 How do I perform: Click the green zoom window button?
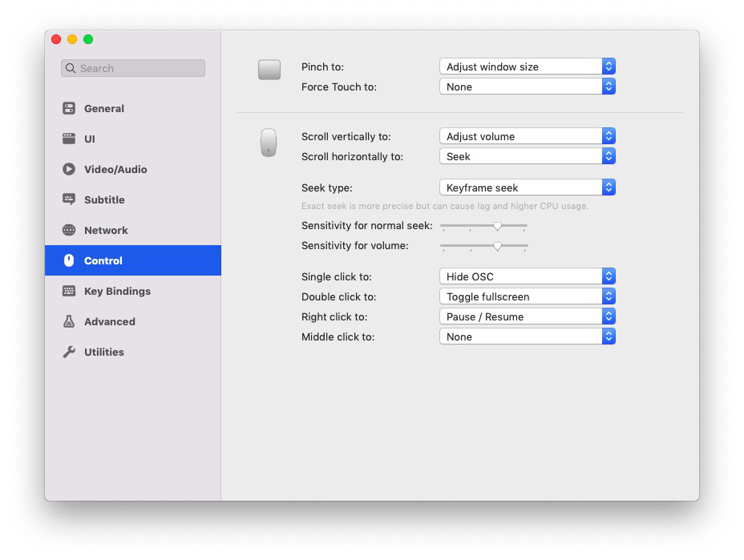(88, 39)
